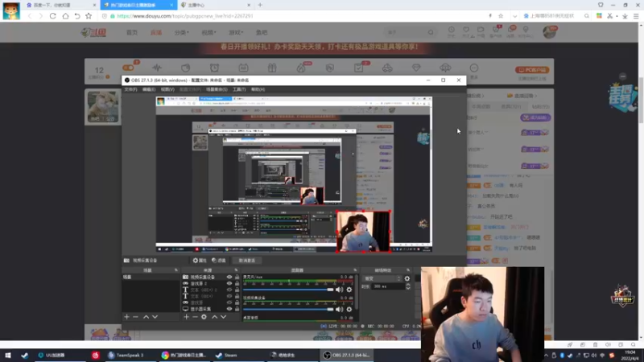Open Steam from the Windows taskbar
Viewport: 644px width, 362px height.
227,355
